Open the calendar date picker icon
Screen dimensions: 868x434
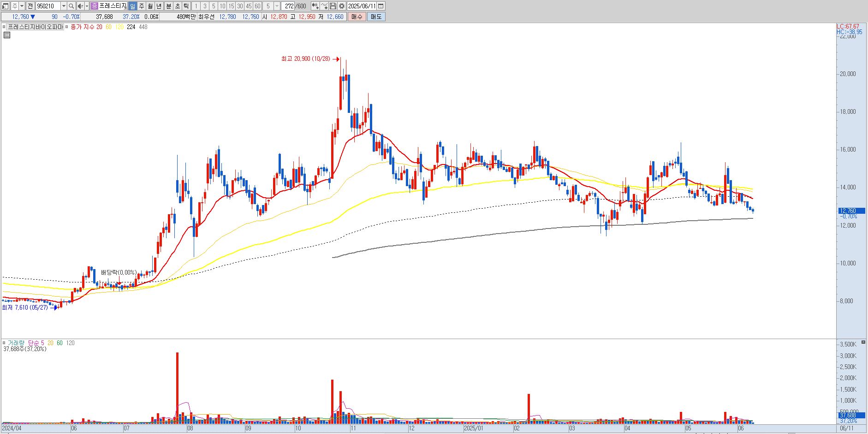381,6
